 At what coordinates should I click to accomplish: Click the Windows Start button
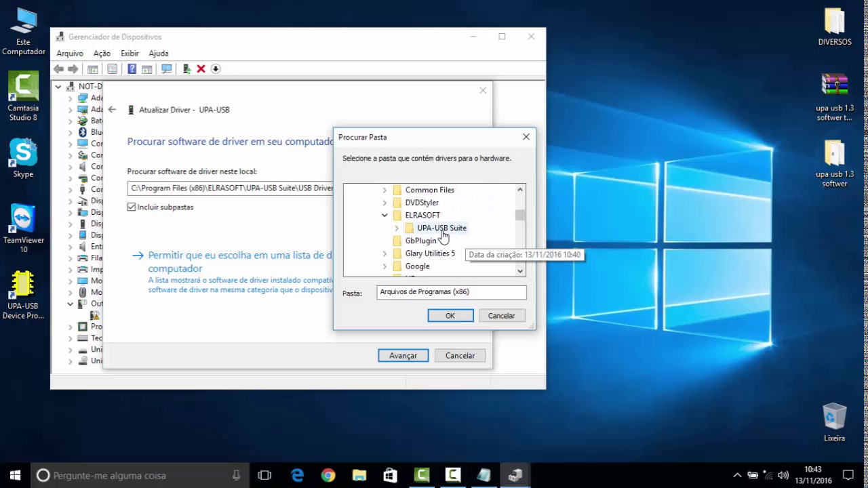15,475
